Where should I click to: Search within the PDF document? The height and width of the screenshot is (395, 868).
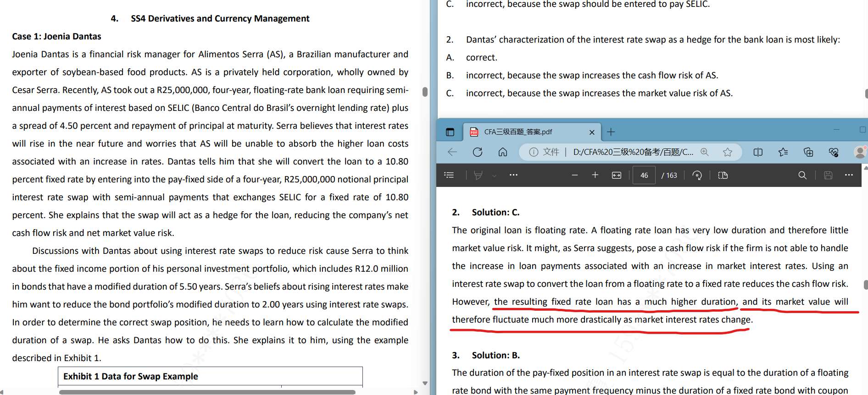pyautogui.click(x=802, y=175)
